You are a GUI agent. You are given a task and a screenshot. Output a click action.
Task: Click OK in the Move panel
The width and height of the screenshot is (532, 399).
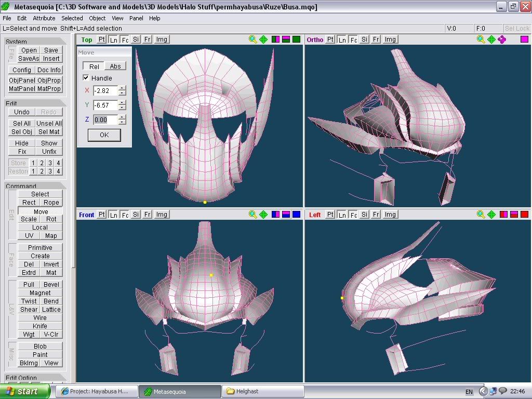click(x=104, y=135)
